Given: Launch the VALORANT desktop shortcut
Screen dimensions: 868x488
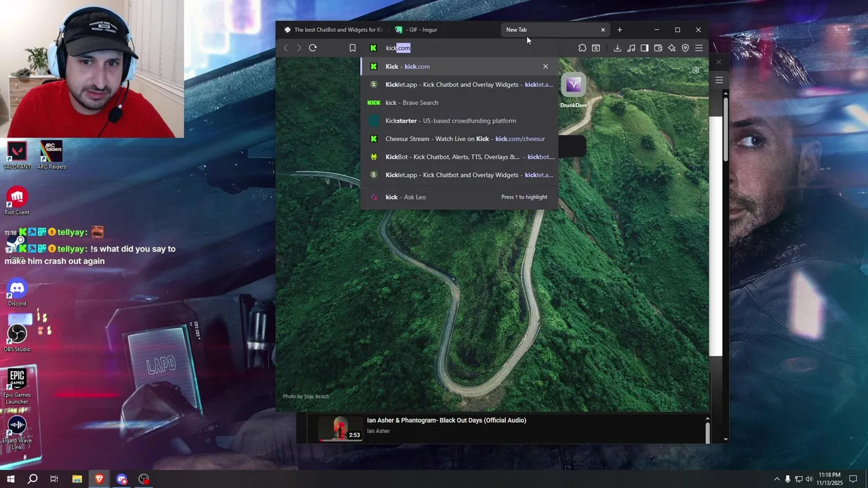Looking at the screenshot, I should click(x=17, y=155).
